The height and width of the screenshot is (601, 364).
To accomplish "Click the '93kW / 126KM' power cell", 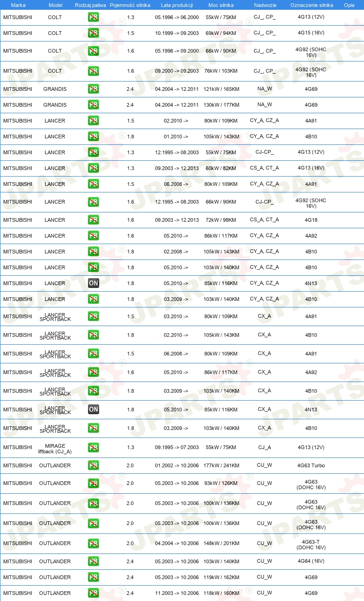I will [222, 483].
